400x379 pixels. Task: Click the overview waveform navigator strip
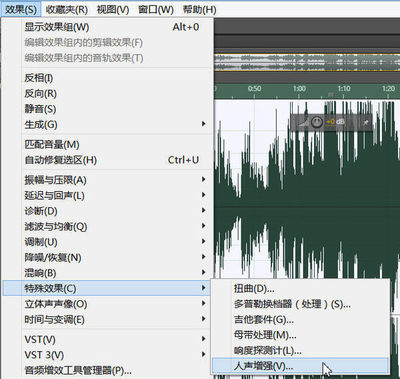[307, 62]
